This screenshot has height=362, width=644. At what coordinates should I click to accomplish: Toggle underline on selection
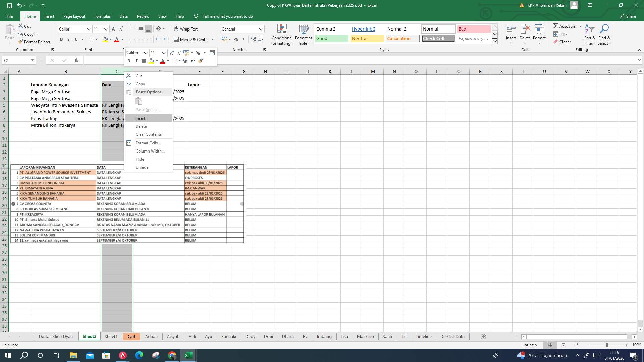76,39
